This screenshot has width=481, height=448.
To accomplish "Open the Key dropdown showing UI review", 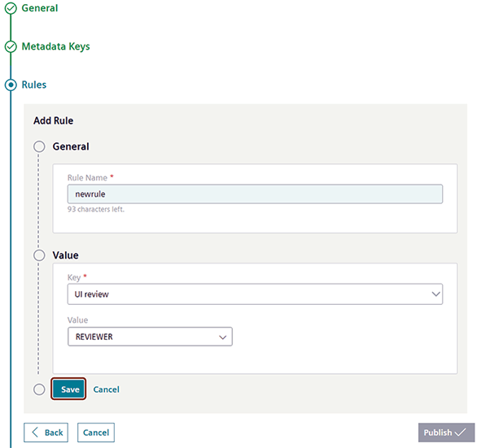I will [x=255, y=294].
